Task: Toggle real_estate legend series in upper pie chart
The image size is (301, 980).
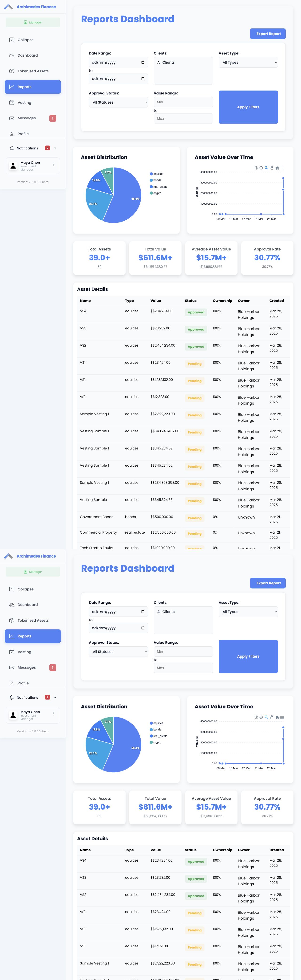Action: [x=159, y=187]
